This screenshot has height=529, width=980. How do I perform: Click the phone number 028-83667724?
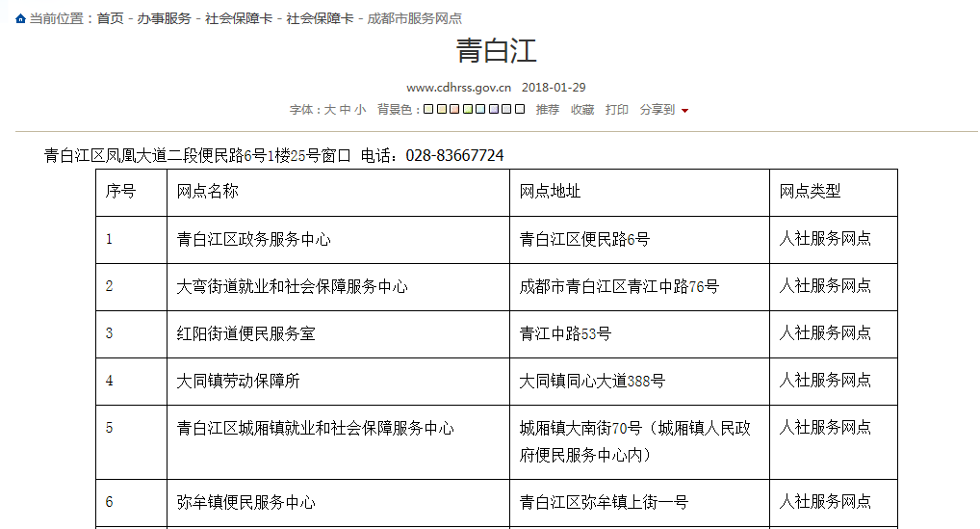click(454, 155)
